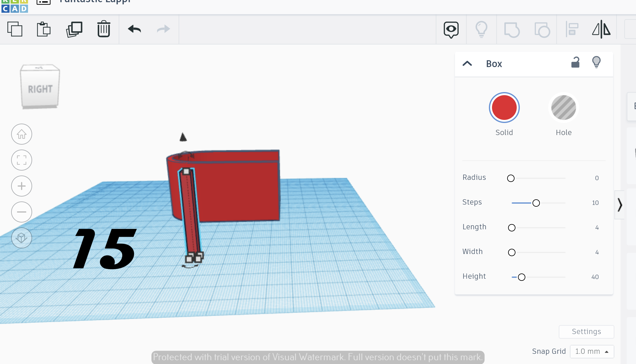
Task: Zoom in with plus button
Action: tap(22, 186)
